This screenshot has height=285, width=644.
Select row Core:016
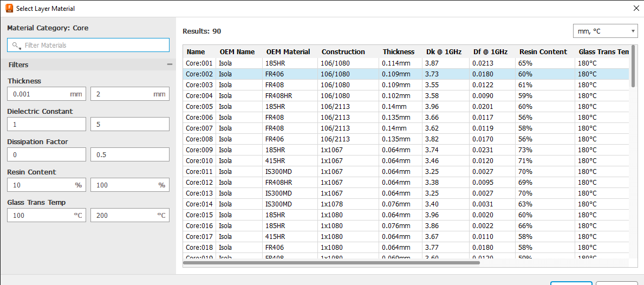(406, 225)
